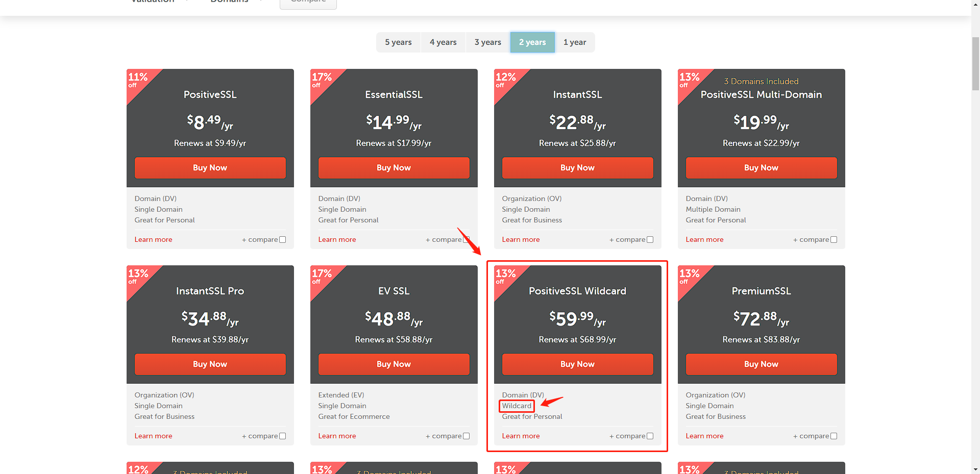Check the compare box for InstantSSL
980x474 pixels.
[650, 240]
